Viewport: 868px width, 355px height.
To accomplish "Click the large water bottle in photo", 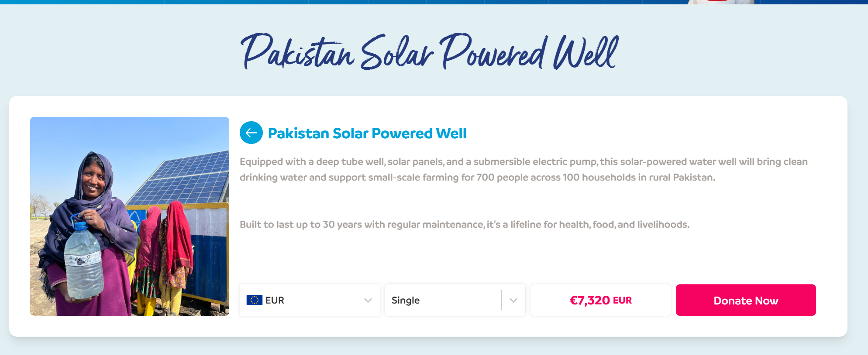I will [x=83, y=262].
